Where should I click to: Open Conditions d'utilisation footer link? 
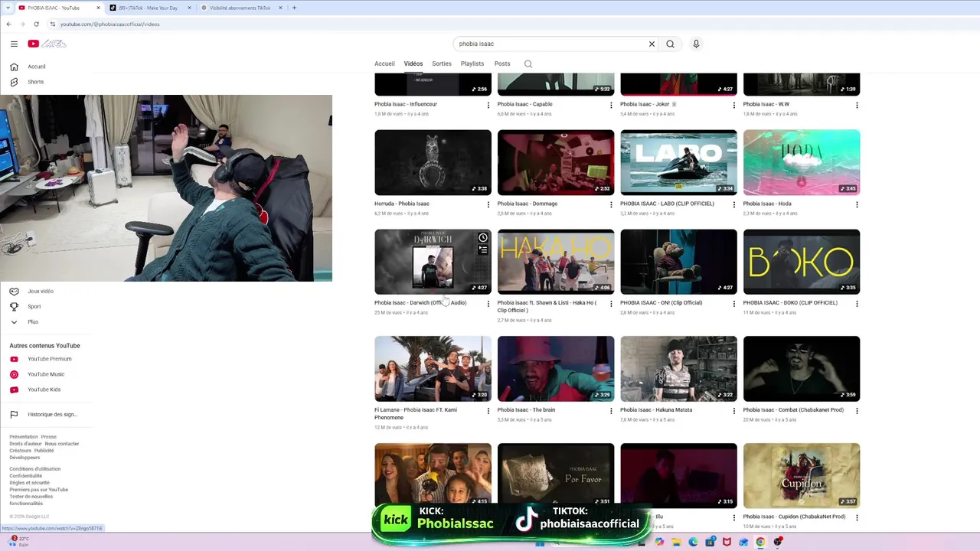tap(34, 469)
